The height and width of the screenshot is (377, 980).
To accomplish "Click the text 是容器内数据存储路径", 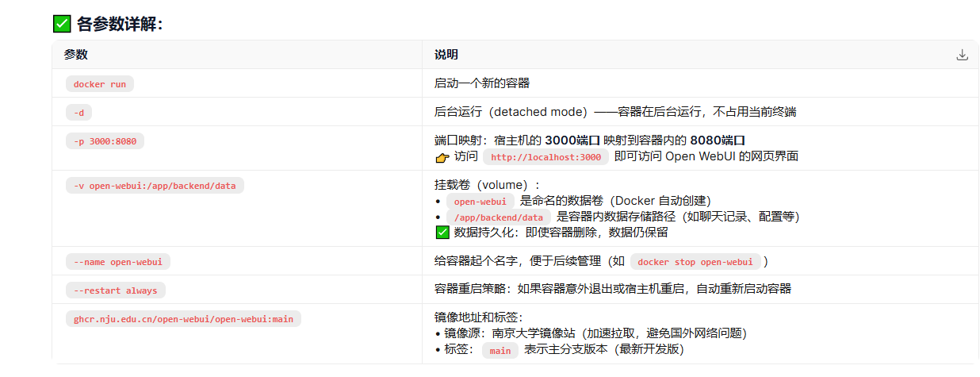I will tap(616, 217).
